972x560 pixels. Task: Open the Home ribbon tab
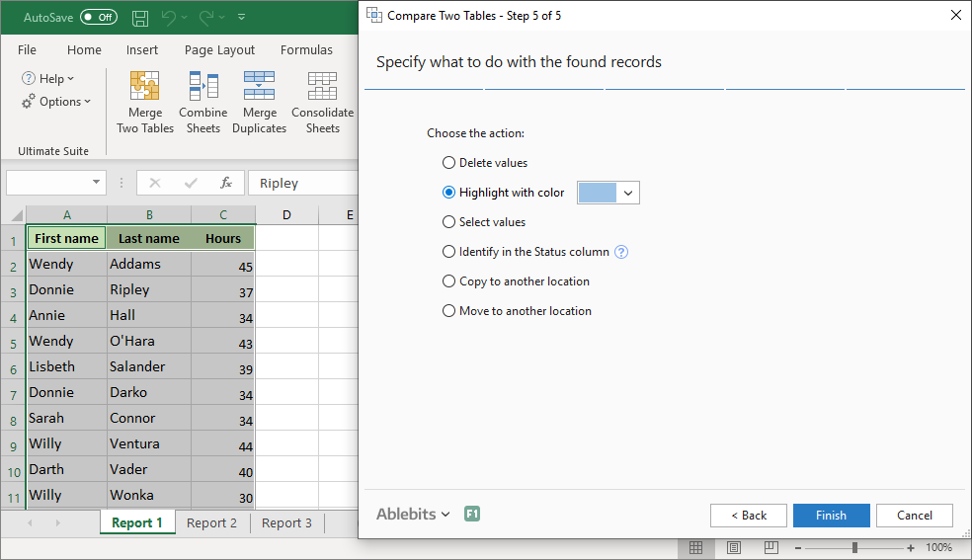tap(84, 49)
